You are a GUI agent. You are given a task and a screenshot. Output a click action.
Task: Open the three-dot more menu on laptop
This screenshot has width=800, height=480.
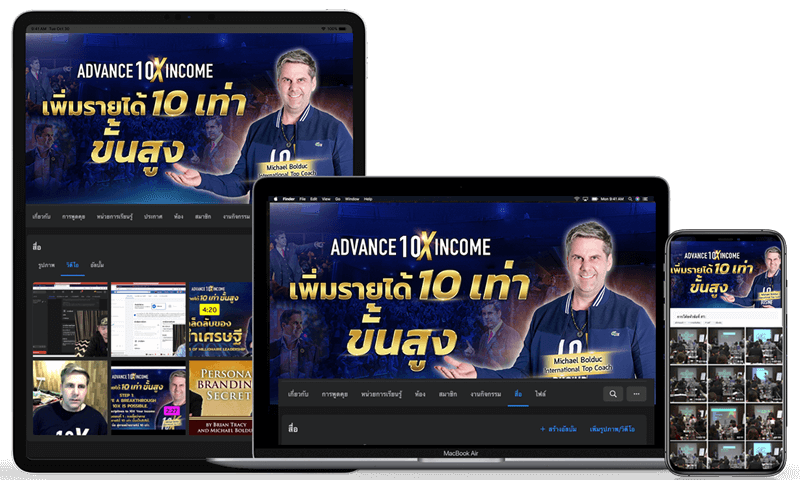(x=636, y=394)
